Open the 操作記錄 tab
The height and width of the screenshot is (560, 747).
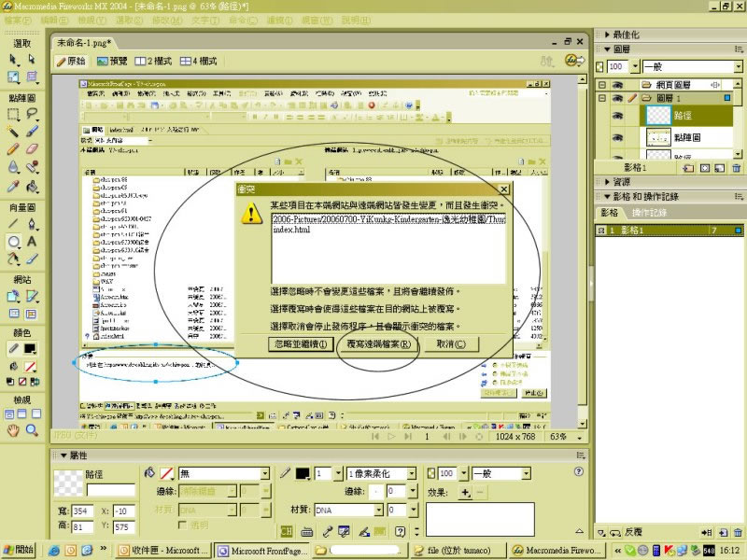(x=649, y=213)
